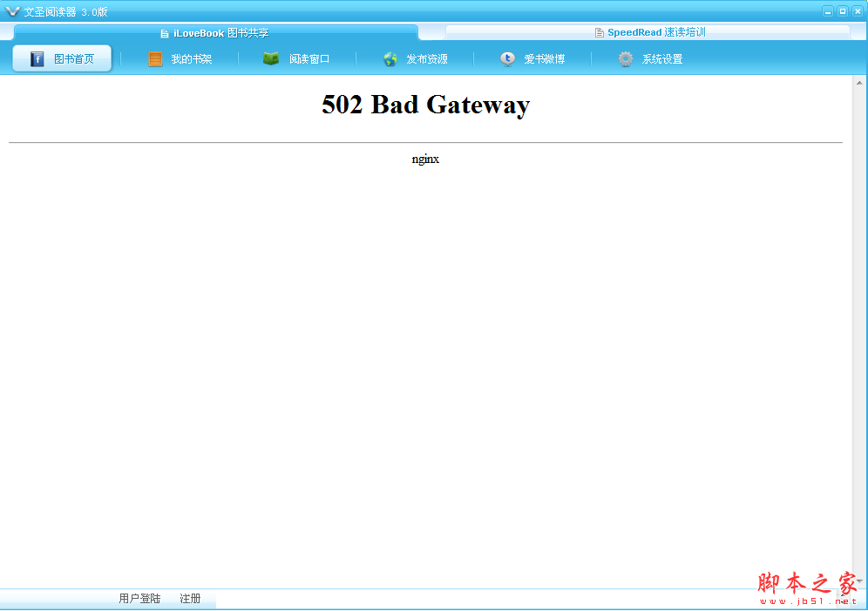
Task: Click the 文圣阅读器 logo in the title bar
Action: tap(12, 11)
